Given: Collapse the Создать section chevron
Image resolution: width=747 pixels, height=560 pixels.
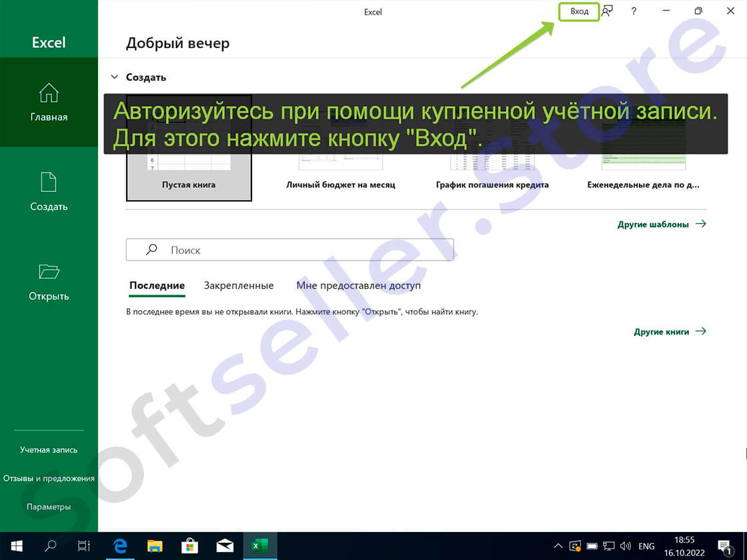Looking at the screenshot, I should pyautogui.click(x=114, y=77).
